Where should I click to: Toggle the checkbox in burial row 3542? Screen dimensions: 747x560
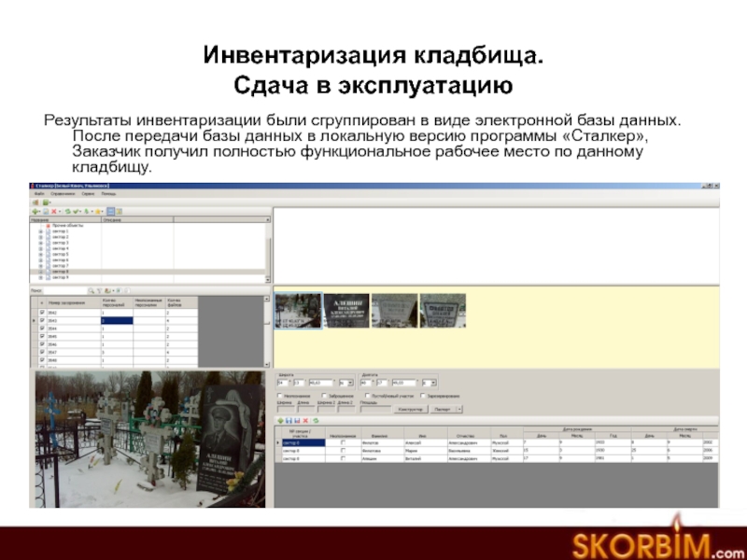pos(42,313)
